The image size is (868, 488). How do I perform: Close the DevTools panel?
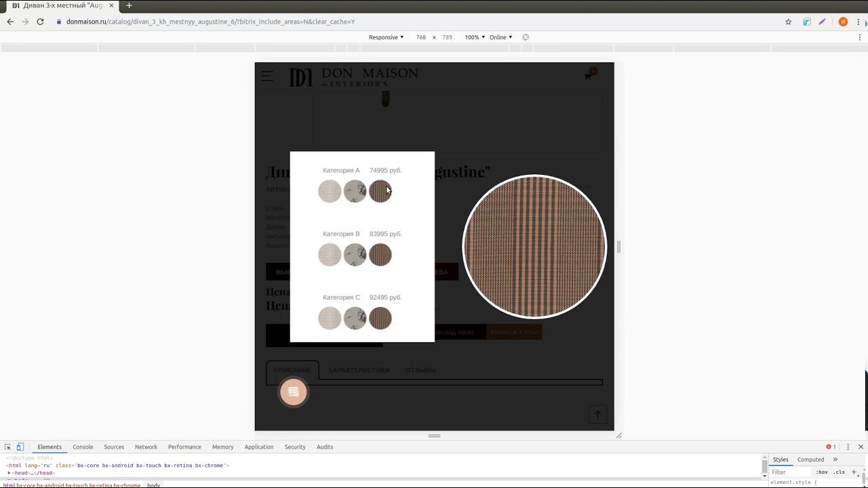(x=861, y=447)
